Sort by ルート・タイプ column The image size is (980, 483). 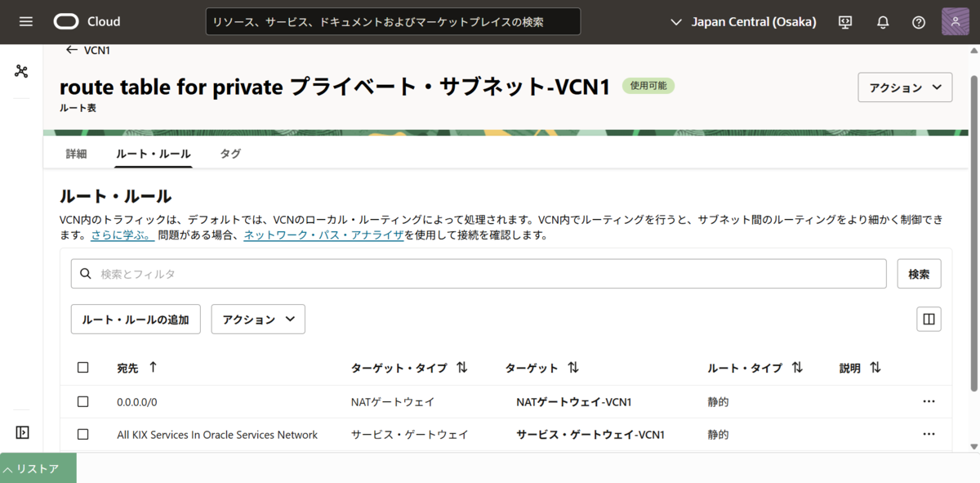click(797, 368)
